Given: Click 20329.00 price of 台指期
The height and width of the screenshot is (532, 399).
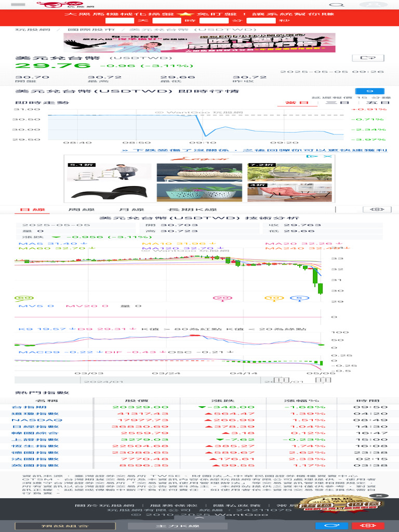Looking at the screenshot, I should [140, 407].
